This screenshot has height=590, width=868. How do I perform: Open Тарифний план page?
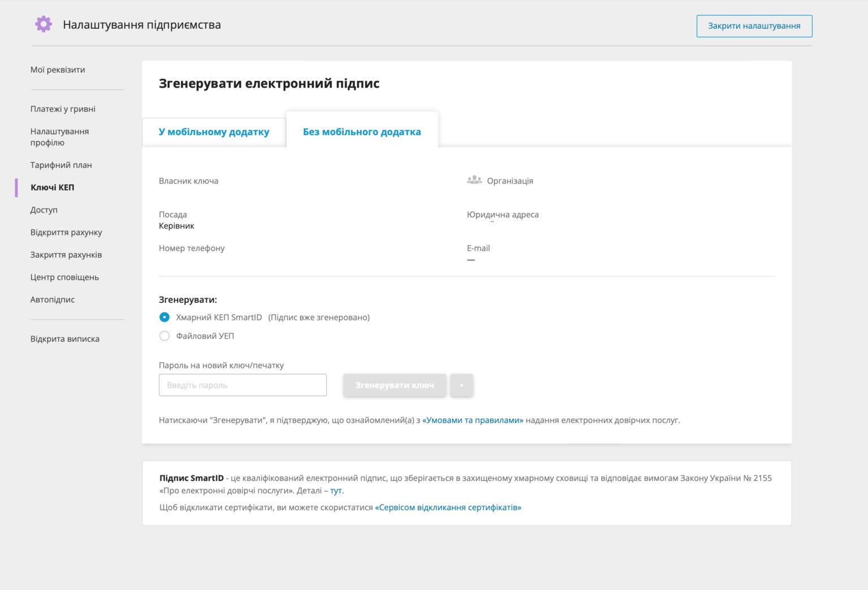tap(61, 165)
